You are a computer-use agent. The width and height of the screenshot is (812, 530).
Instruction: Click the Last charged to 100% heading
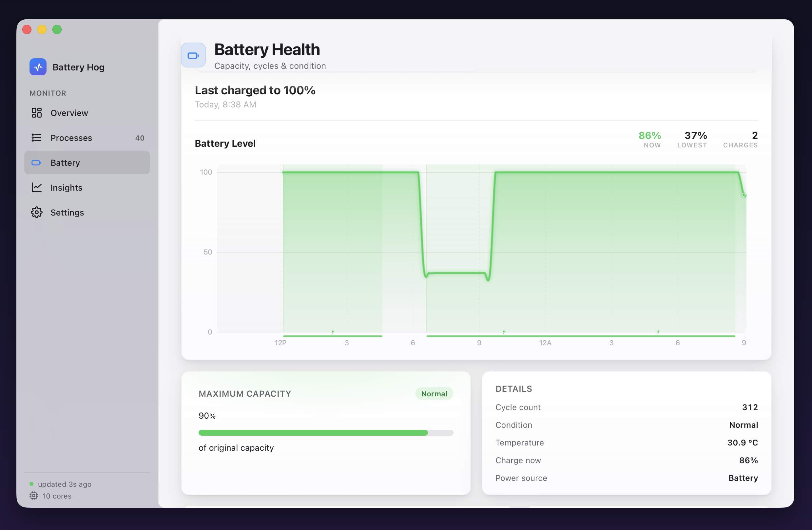coord(255,90)
